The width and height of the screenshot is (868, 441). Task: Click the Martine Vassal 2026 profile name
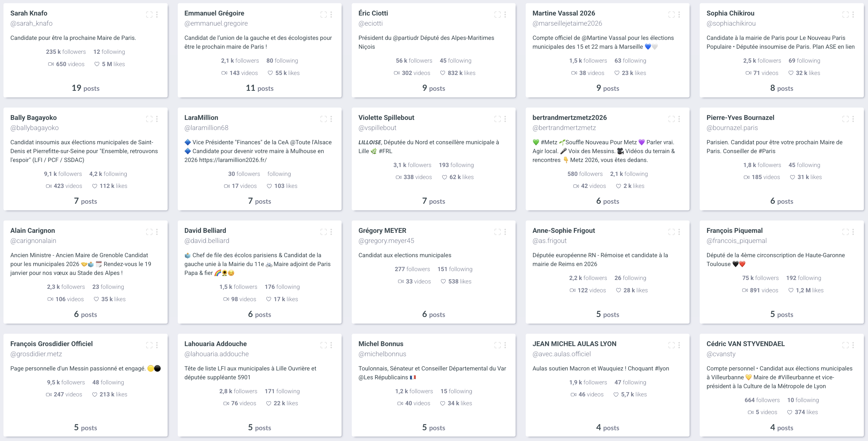point(563,13)
